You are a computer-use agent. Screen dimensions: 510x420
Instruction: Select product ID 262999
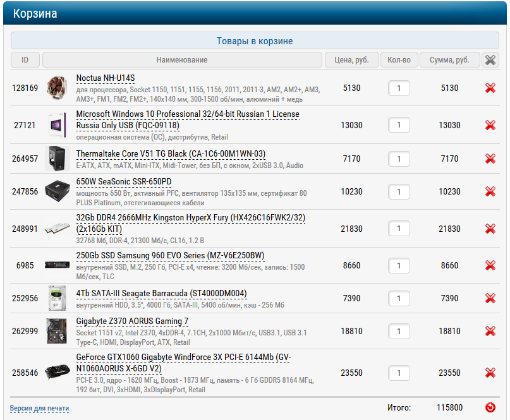point(25,331)
